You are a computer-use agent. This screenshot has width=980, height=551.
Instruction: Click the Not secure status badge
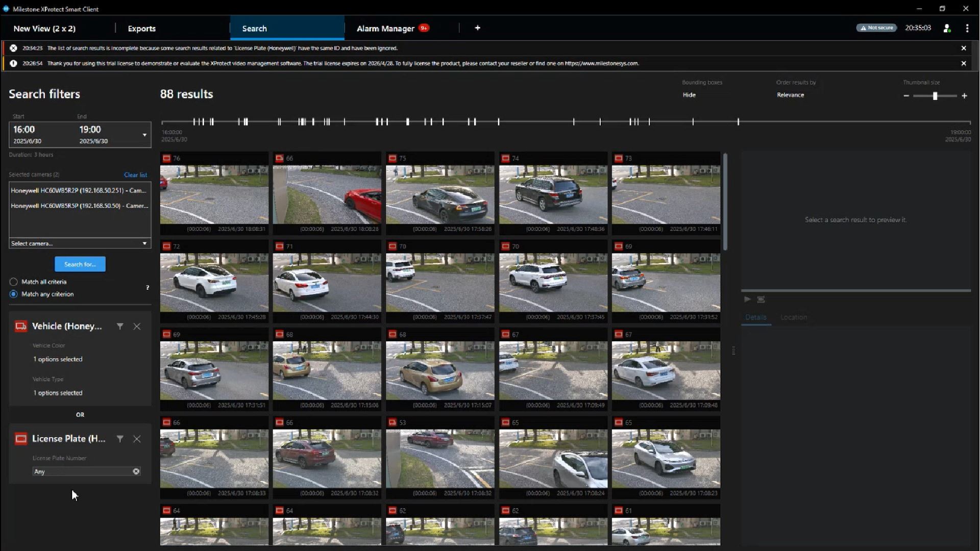pos(876,28)
